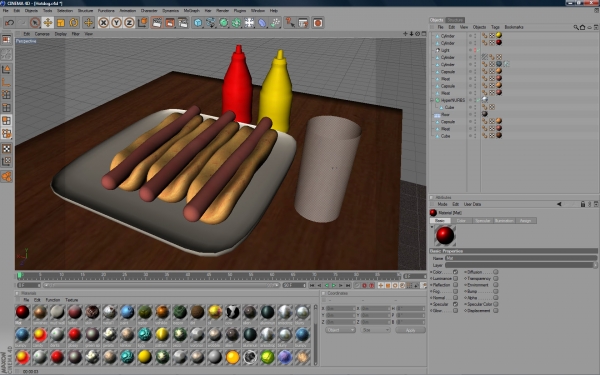Add a HyperNURBS green sphere icon
The width and height of the screenshot is (600, 375).
[x=223, y=23]
